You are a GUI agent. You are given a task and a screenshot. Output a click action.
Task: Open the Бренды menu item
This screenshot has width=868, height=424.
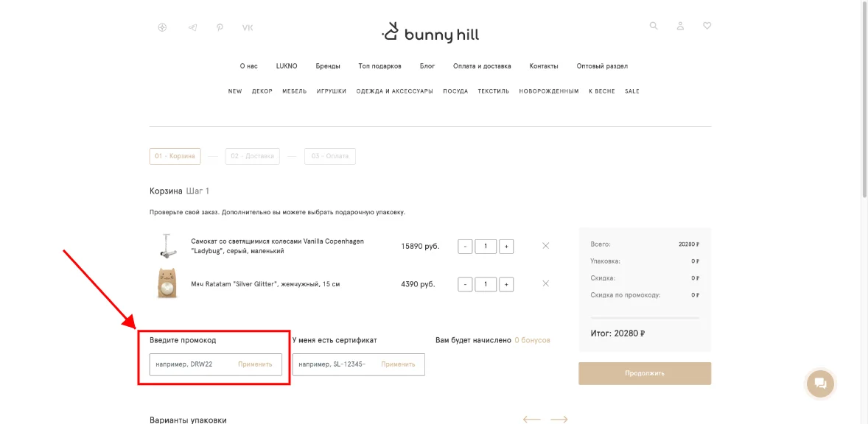327,66
